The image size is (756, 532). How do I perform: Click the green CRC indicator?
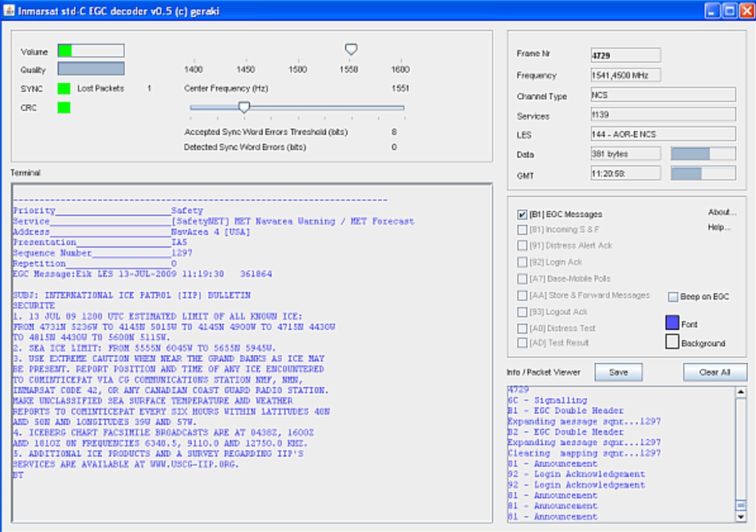pos(64,108)
